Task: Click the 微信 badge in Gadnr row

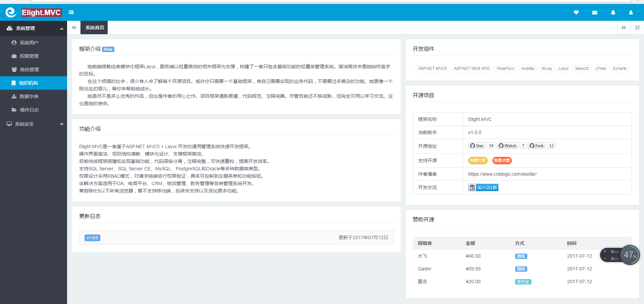Action: [521, 269]
